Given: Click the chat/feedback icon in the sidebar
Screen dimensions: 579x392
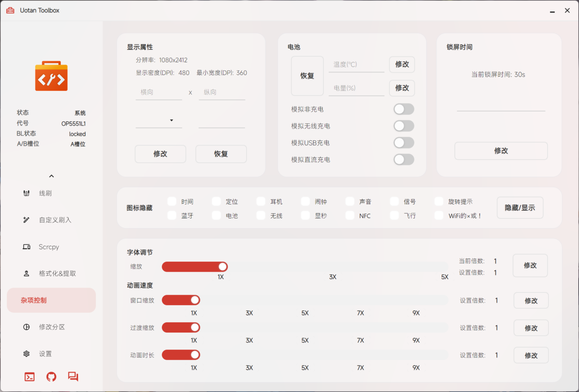Looking at the screenshot, I should tap(73, 376).
